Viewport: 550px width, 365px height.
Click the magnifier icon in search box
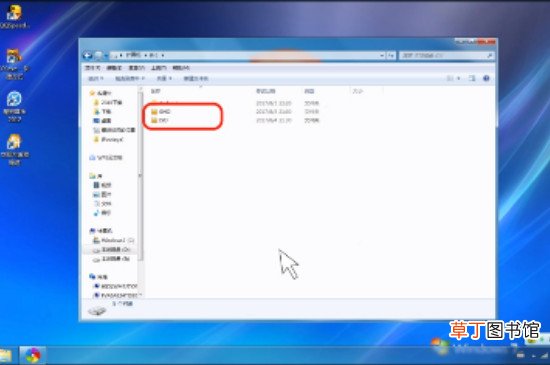[x=489, y=55]
